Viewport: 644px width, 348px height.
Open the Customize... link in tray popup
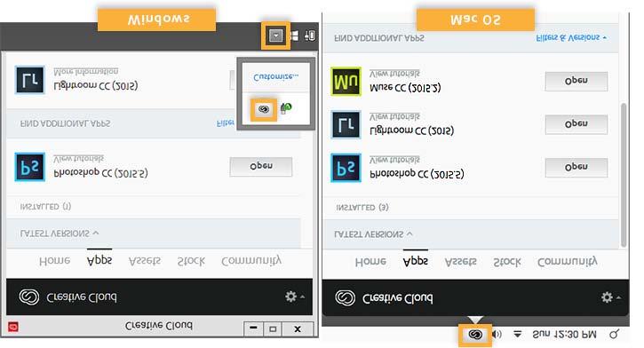(x=275, y=76)
